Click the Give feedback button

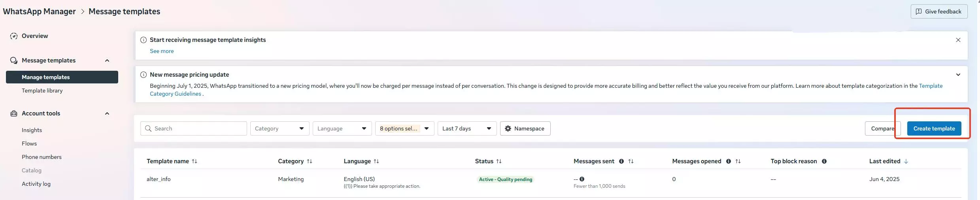click(939, 11)
